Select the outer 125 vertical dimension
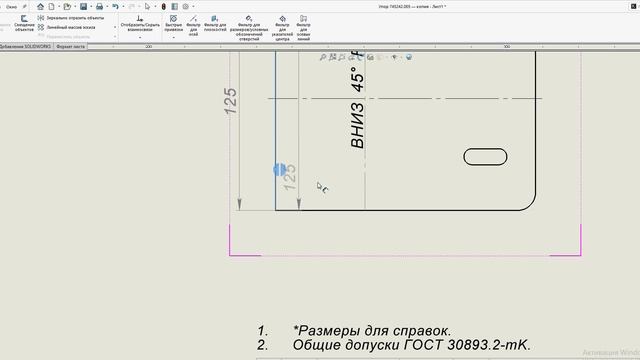640x360 pixels. click(x=231, y=101)
